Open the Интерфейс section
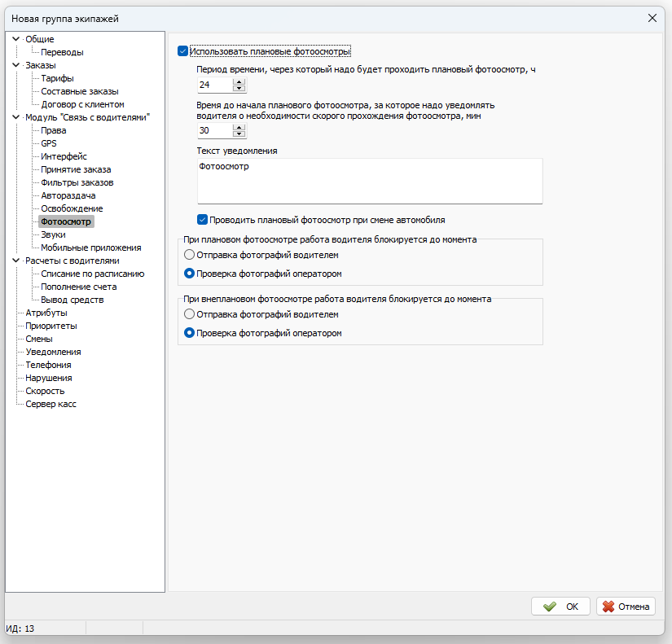 click(x=64, y=156)
